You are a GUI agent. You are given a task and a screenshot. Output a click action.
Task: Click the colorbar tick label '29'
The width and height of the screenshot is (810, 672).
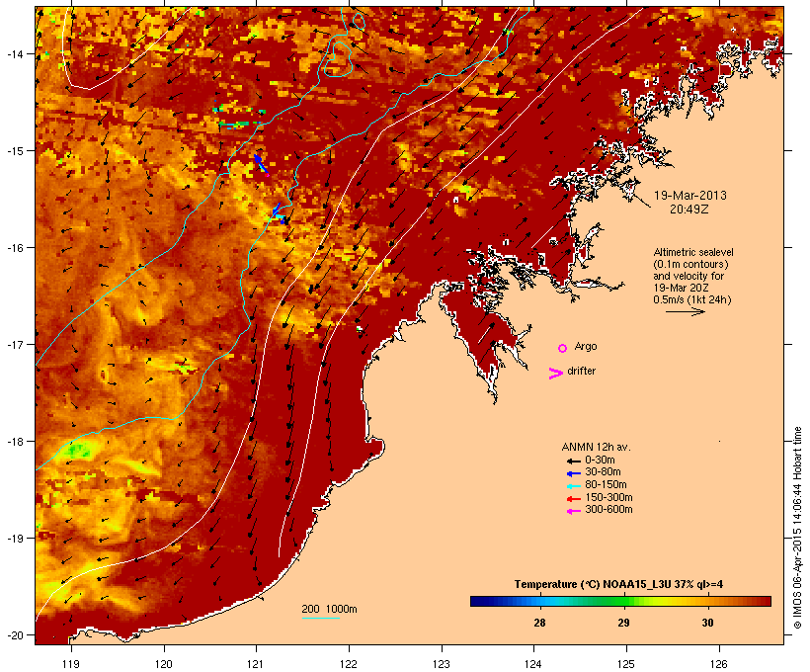pos(623,623)
